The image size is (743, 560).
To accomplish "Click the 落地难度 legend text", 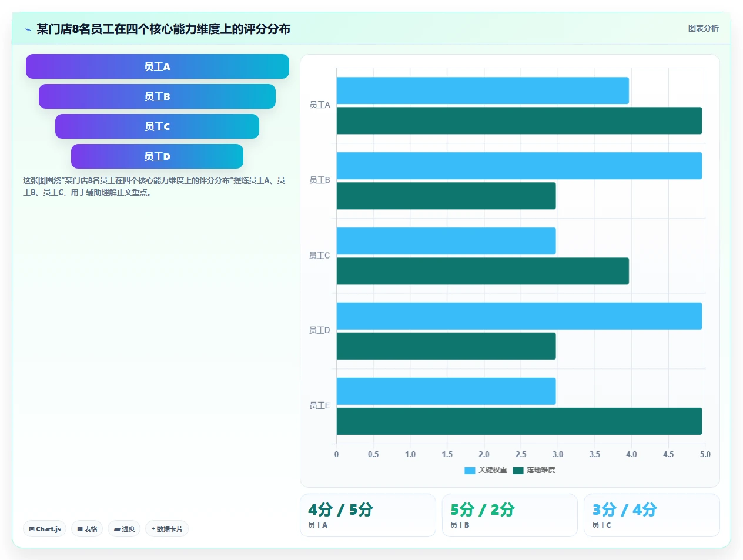I will pos(541,470).
